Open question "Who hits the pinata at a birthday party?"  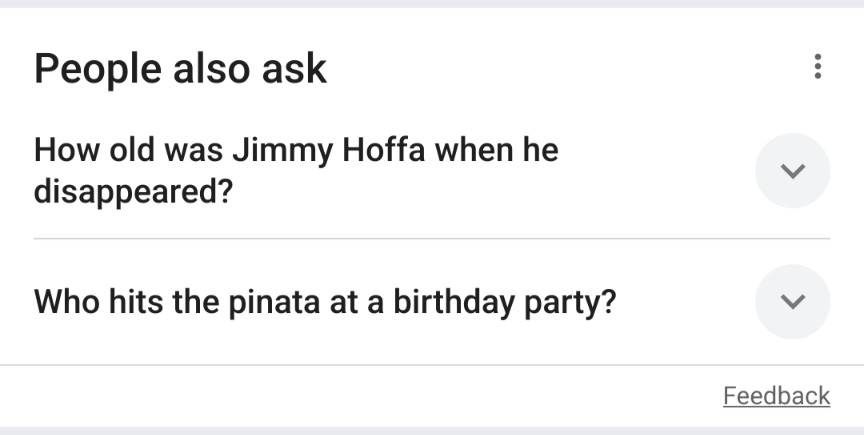click(x=325, y=301)
